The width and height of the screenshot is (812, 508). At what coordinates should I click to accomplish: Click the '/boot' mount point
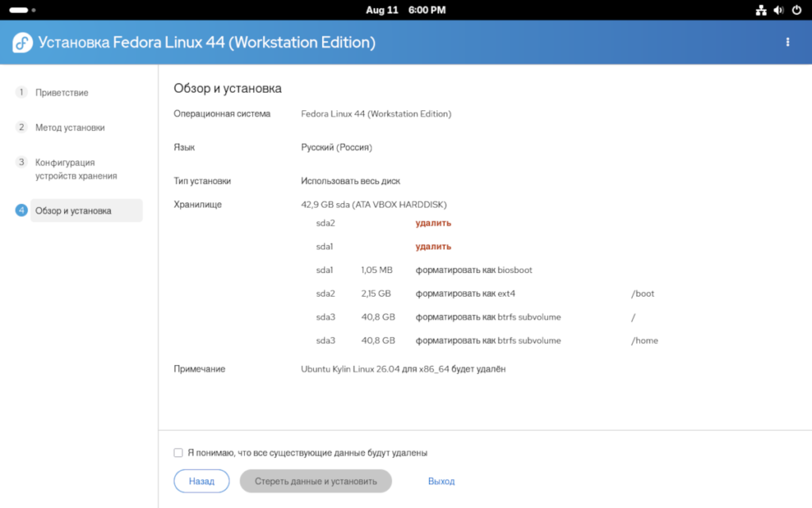(642, 294)
